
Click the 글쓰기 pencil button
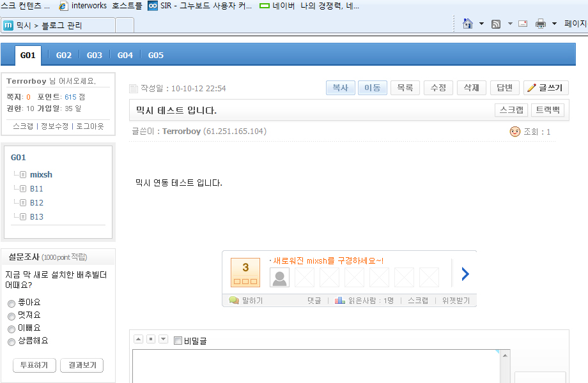pos(546,87)
